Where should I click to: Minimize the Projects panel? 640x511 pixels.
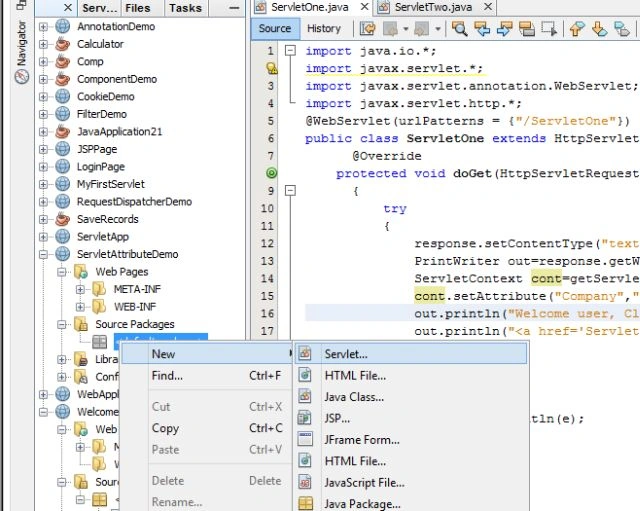pyautogui.click(x=234, y=8)
